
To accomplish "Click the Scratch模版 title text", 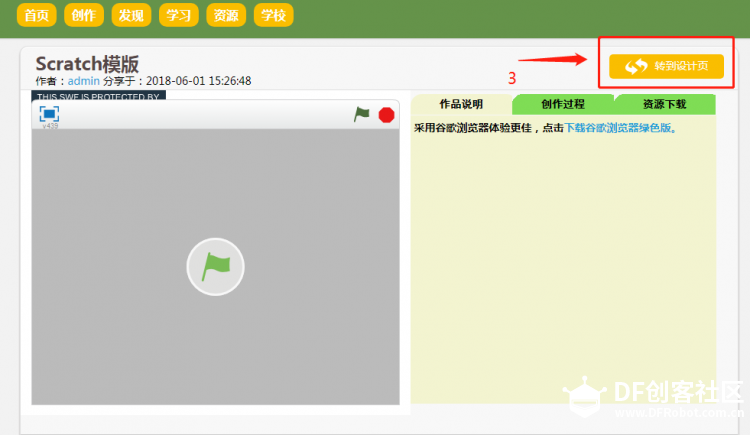I will click(87, 64).
